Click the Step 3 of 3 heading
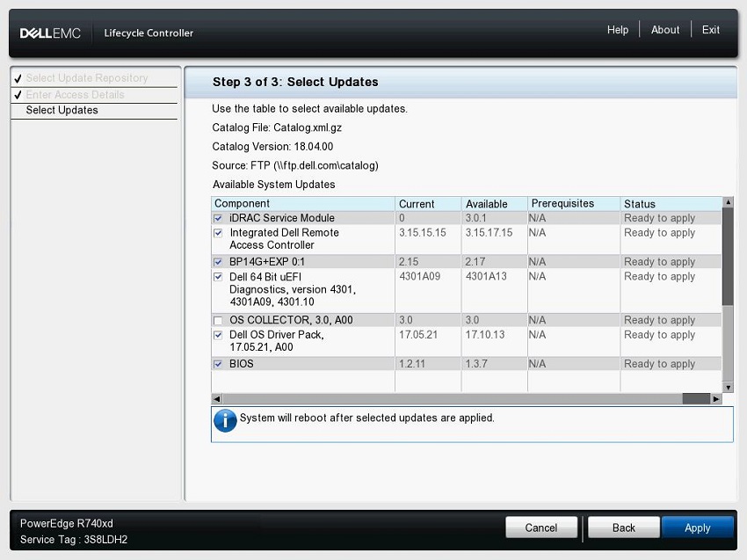Viewport: 747px width, 560px height. [x=295, y=82]
